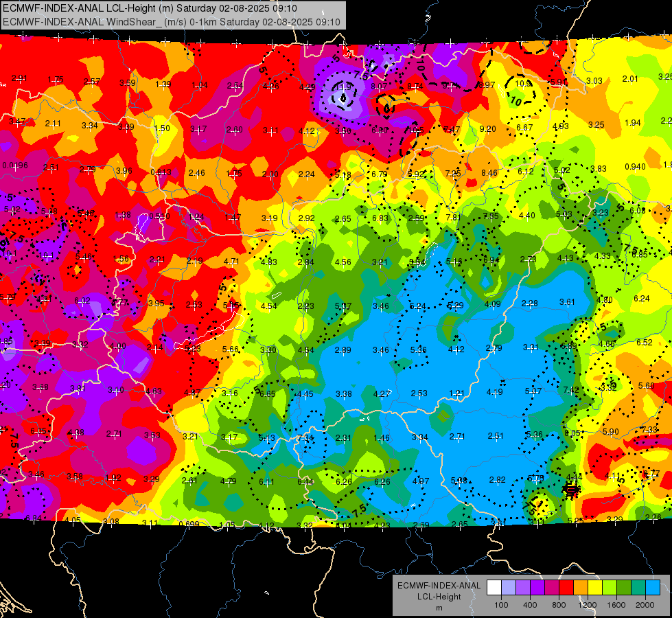Select the grid value 2.82
Screen dimensions: 672x618
497,480
